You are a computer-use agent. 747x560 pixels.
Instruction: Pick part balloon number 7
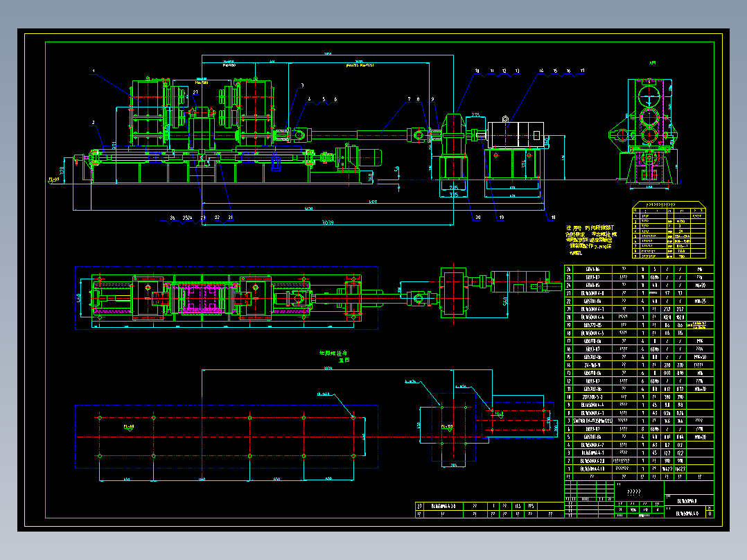click(x=409, y=99)
